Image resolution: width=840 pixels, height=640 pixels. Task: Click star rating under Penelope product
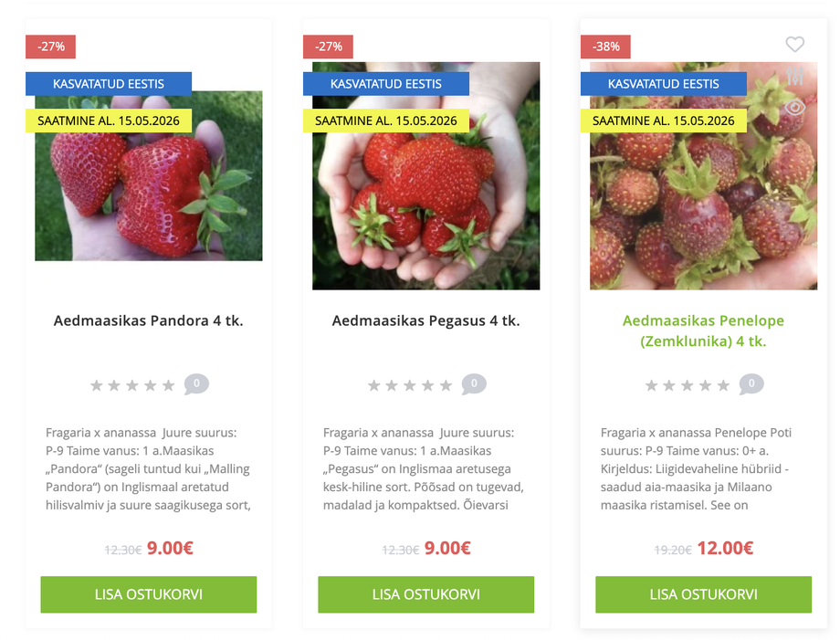[688, 385]
